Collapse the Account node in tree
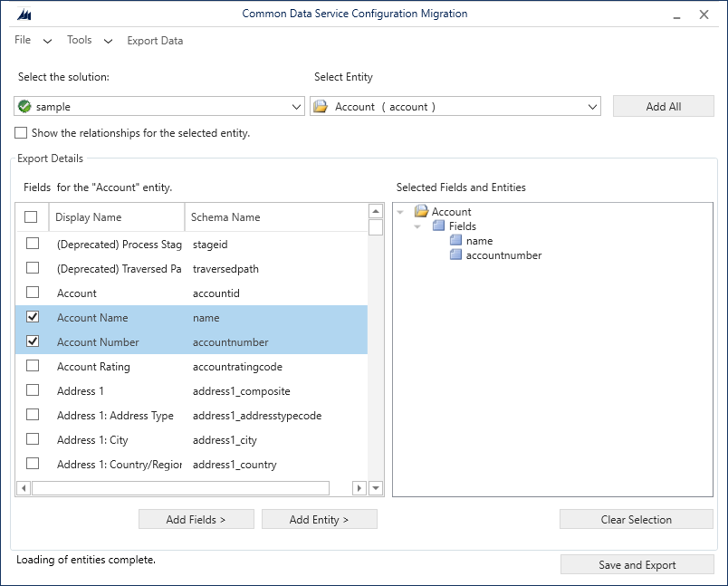728x586 pixels. click(400, 212)
